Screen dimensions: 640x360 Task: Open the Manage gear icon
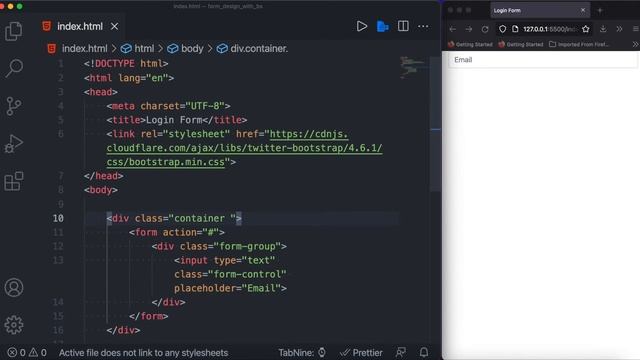click(14, 325)
